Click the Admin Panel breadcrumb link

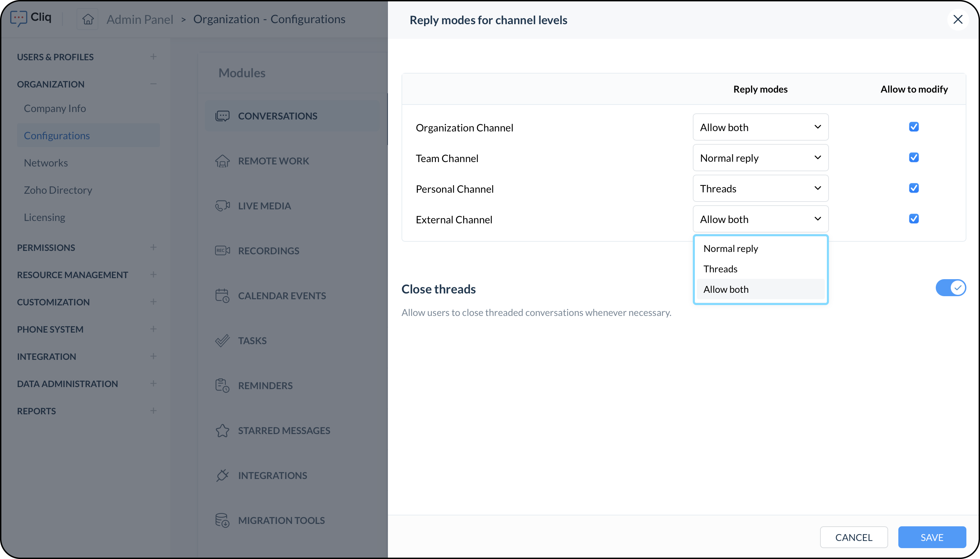[x=140, y=19]
